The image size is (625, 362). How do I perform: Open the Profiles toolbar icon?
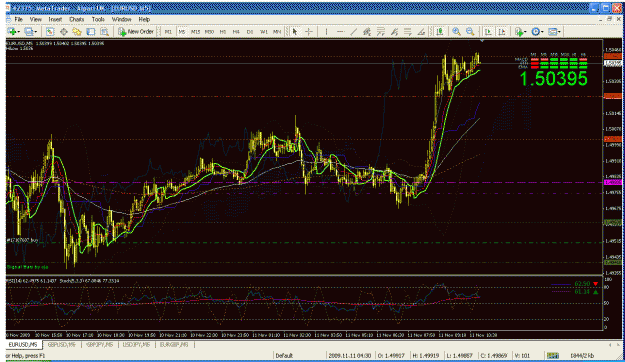28,31
